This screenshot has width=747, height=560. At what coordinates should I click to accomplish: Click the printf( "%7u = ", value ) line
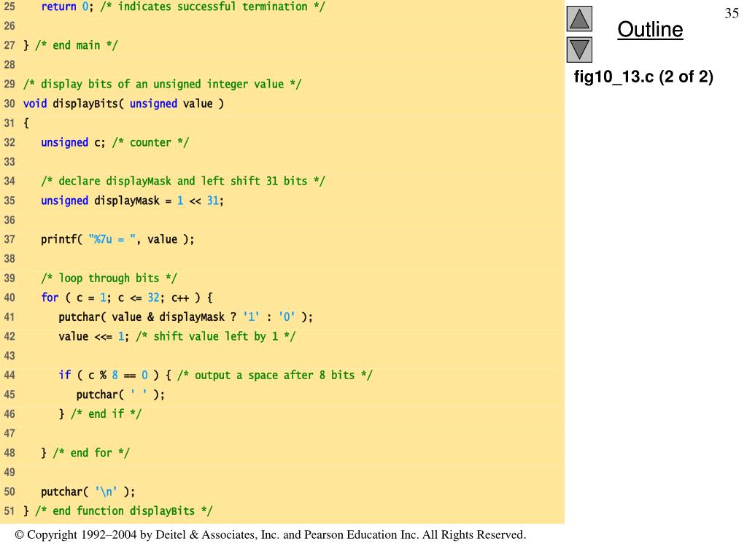(117, 239)
